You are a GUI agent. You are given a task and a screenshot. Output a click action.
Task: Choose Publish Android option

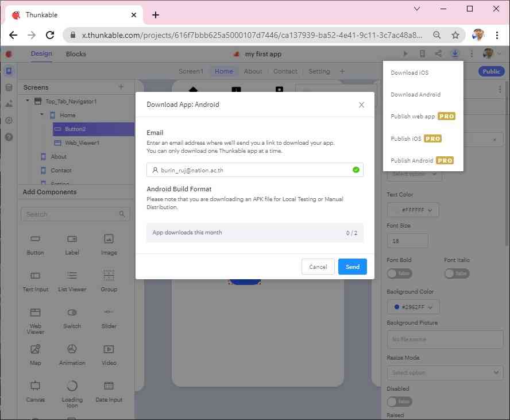click(422, 160)
